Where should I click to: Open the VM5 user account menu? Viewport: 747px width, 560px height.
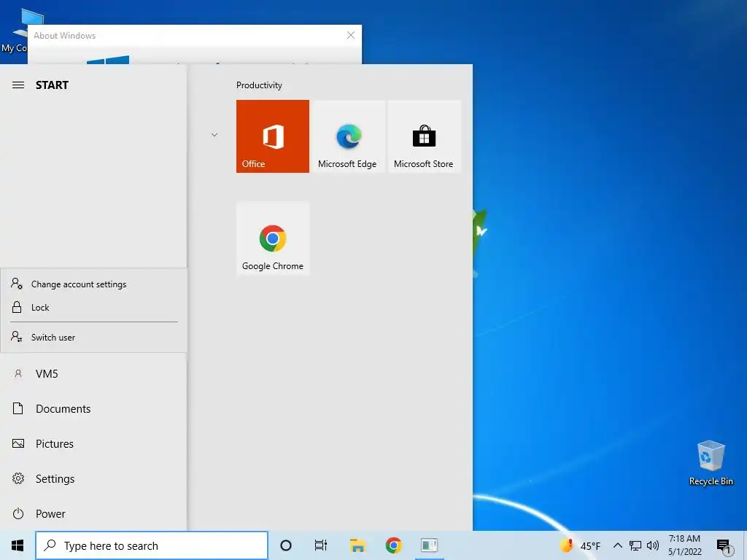(93, 374)
